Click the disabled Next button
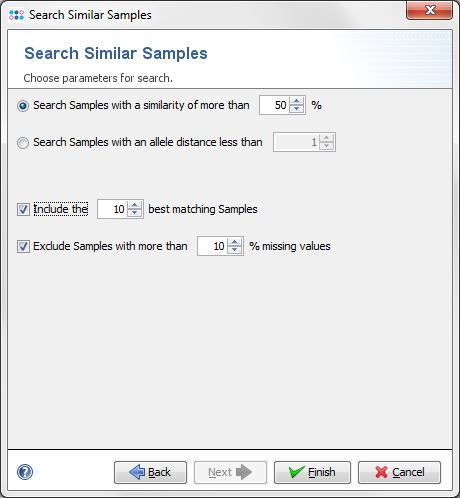 (230, 472)
